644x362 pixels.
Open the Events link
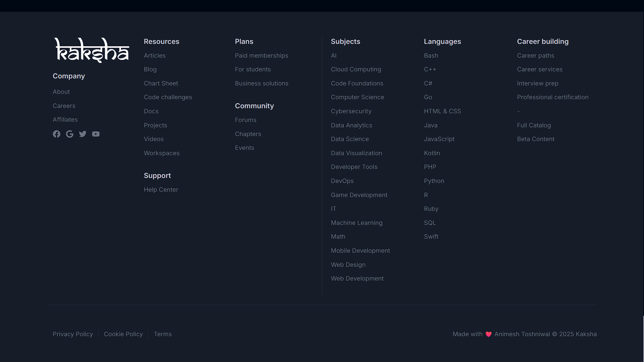click(x=245, y=148)
